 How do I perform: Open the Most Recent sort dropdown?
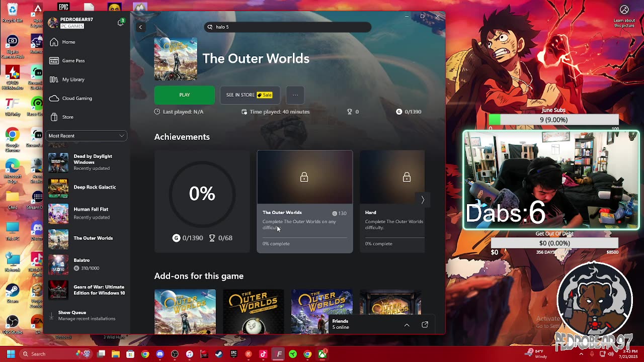(x=86, y=136)
